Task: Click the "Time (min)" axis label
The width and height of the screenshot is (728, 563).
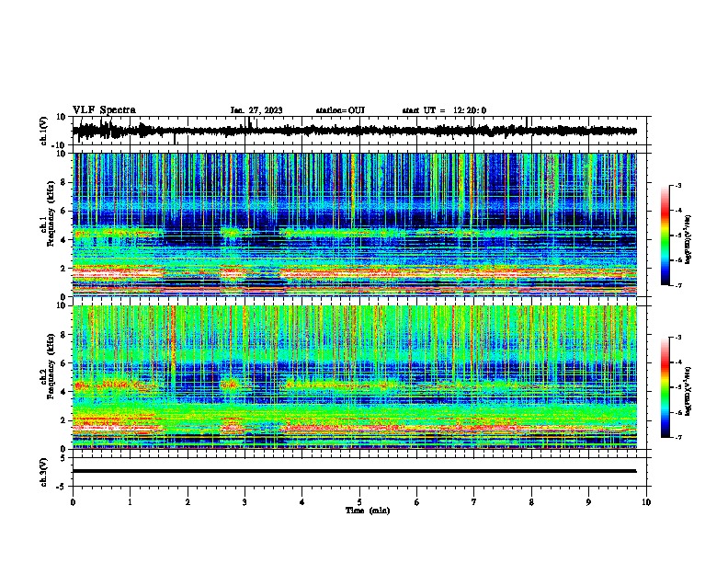Action: 368,511
